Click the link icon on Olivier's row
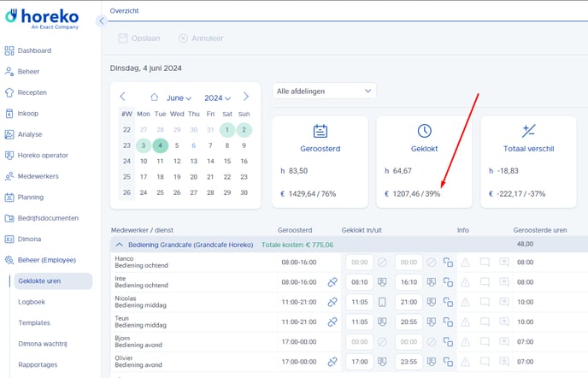588x378 pixels. [x=332, y=362]
